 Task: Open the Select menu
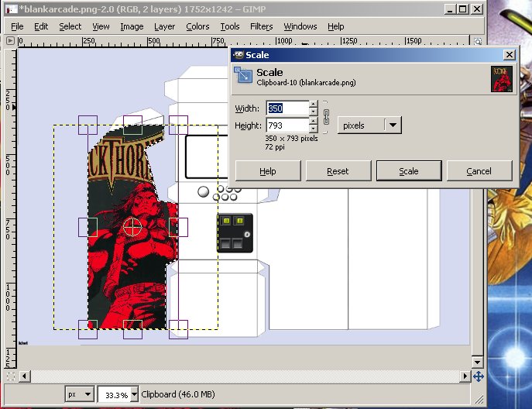pyautogui.click(x=70, y=26)
